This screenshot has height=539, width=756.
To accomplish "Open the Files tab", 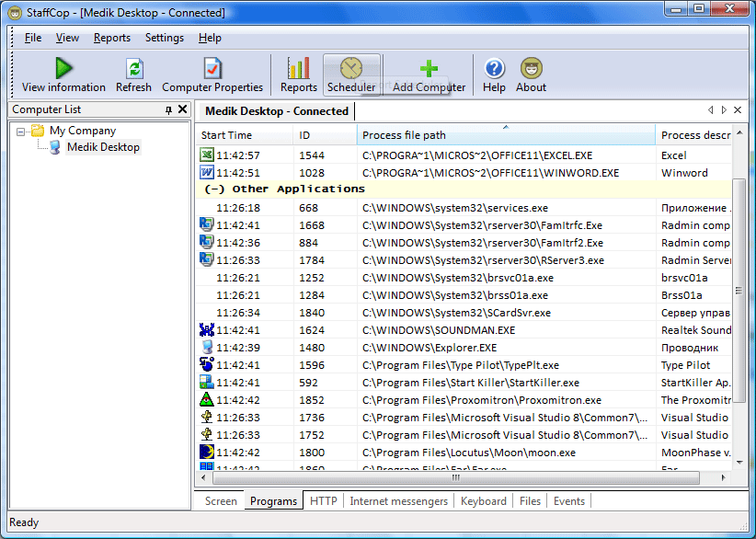I will (x=530, y=501).
